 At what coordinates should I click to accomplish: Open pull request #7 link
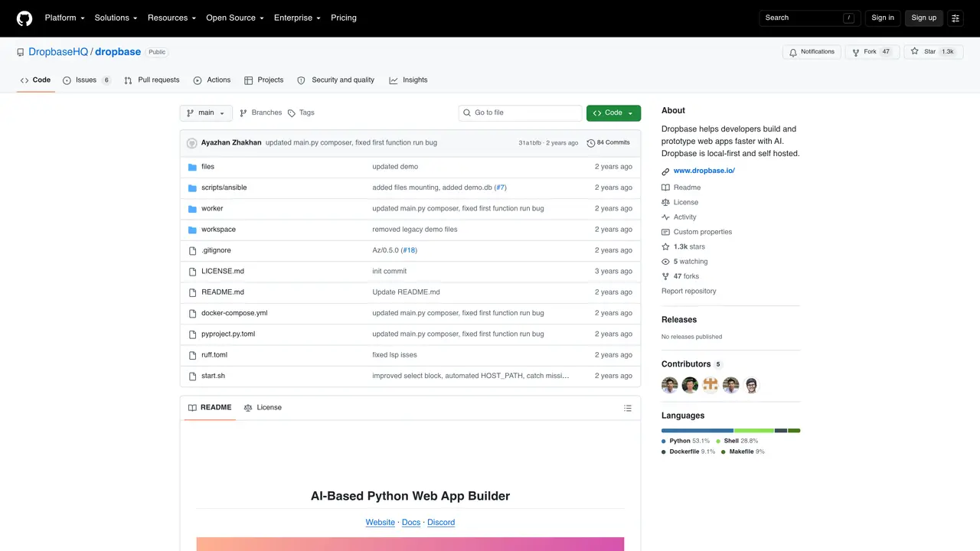click(500, 187)
